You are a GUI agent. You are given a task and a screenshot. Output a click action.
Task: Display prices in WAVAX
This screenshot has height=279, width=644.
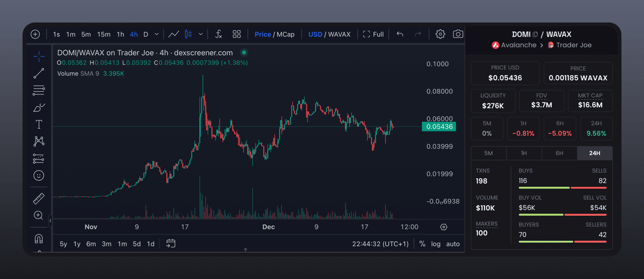click(339, 34)
